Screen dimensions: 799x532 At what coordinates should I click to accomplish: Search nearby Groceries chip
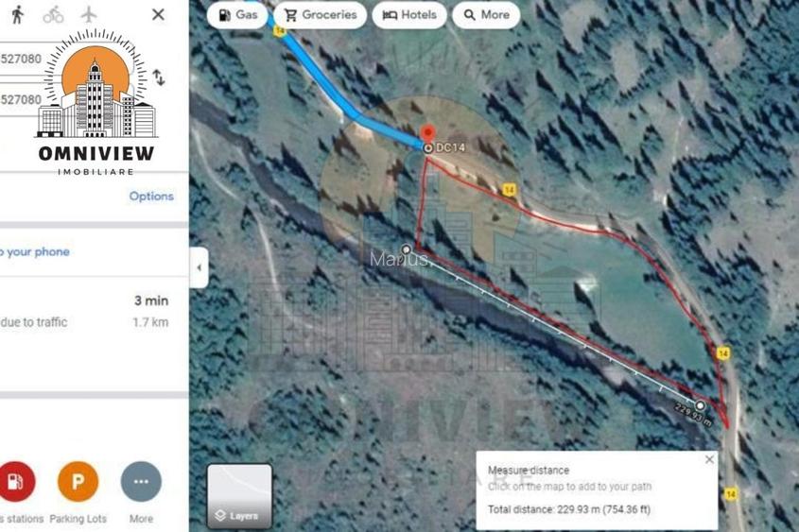(x=320, y=15)
